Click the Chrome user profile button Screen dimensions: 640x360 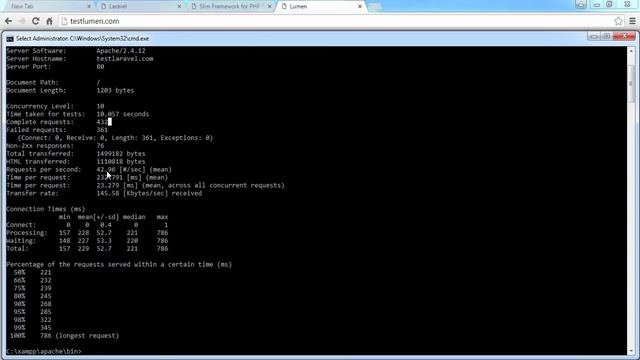coord(581,4)
